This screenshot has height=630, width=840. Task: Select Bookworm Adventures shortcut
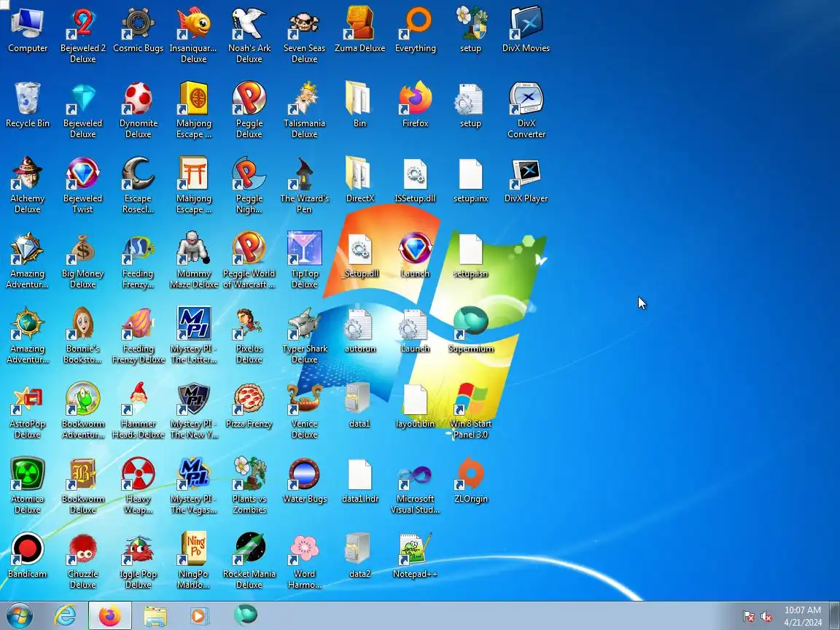83,399
